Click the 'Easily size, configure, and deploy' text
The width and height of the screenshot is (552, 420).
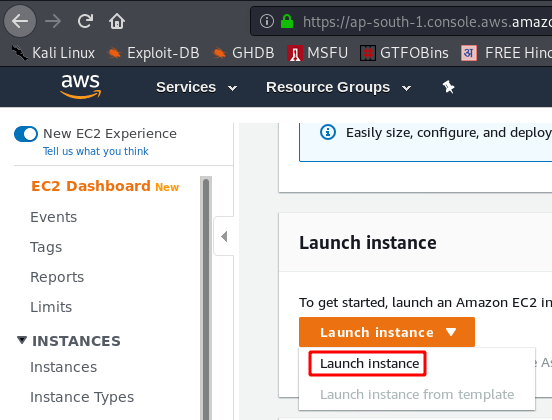point(449,133)
